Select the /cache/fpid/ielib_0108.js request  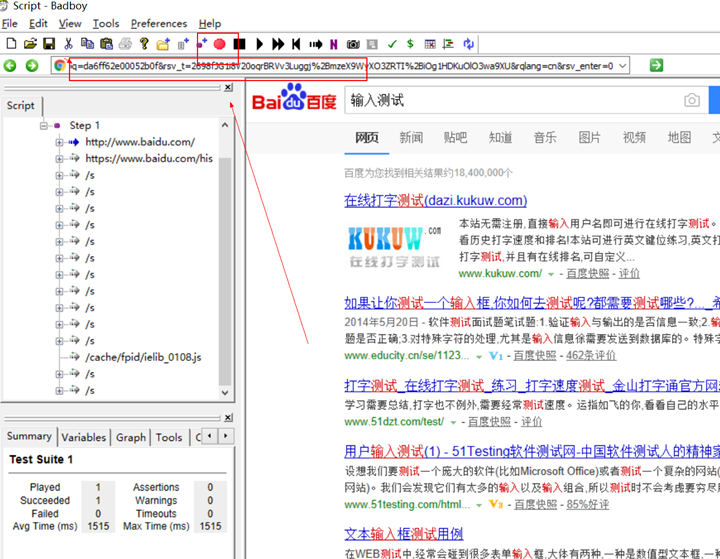pyautogui.click(x=143, y=357)
